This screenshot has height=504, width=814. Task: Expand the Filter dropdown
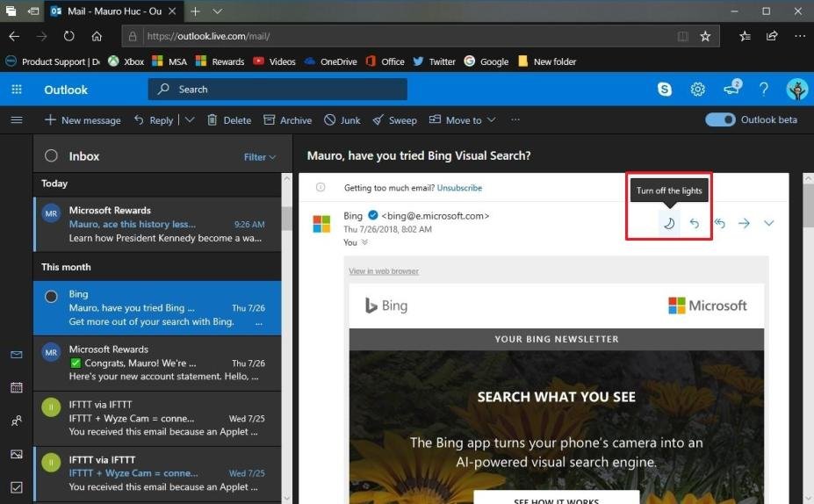pyautogui.click(x=260, y=157)
